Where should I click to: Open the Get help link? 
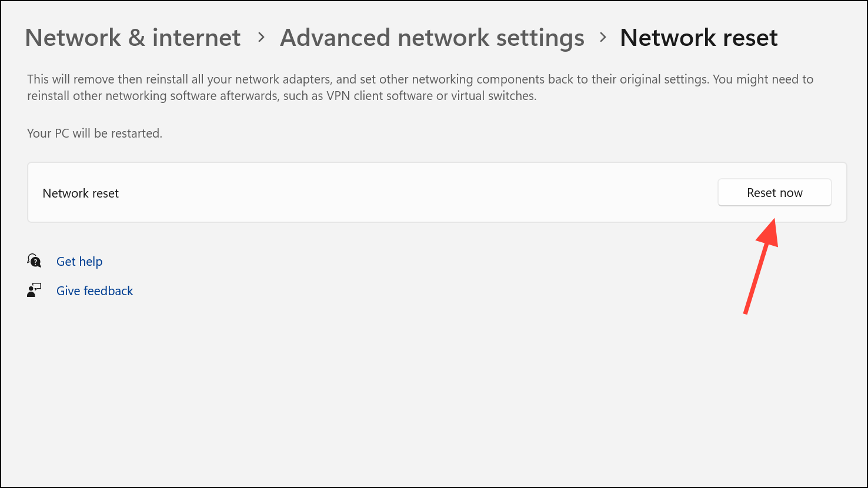(79, 262)
